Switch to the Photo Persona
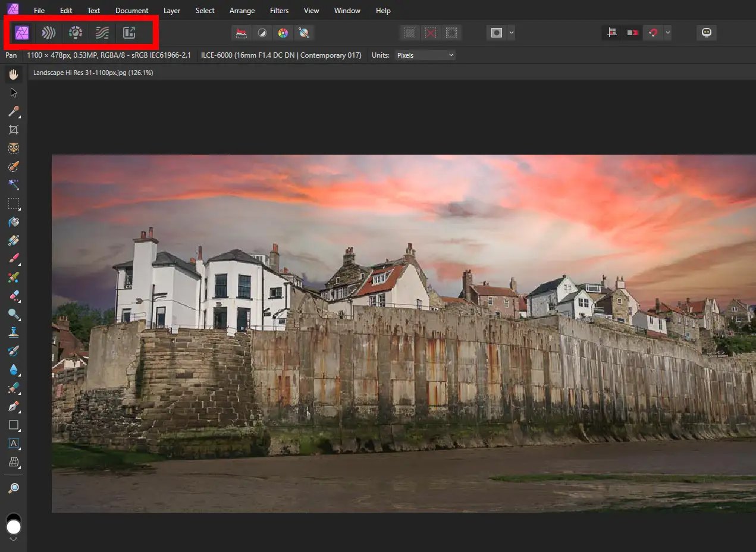Image resolution: width=756 pixels, height=552 pixels. 23,33
